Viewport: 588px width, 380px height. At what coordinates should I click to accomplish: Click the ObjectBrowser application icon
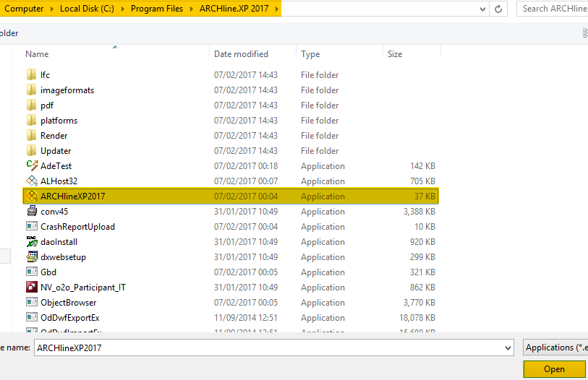click(32, 303)
